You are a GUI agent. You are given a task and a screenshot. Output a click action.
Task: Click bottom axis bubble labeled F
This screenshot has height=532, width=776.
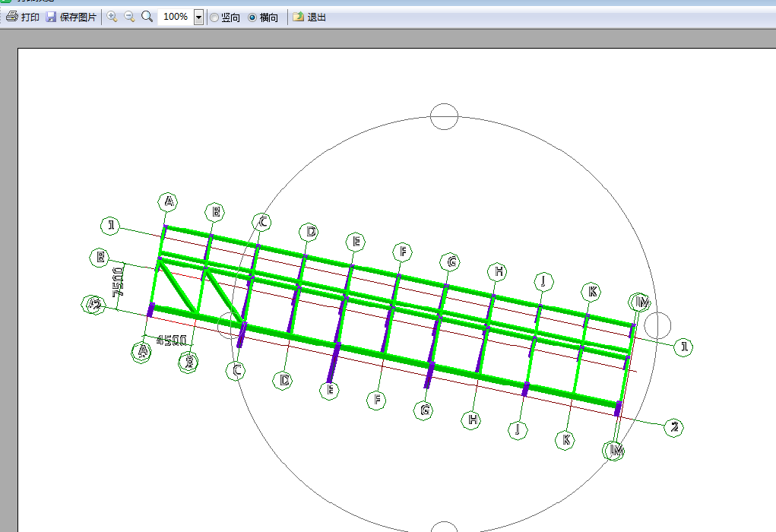pyautogui.click(x=377, y=400)
